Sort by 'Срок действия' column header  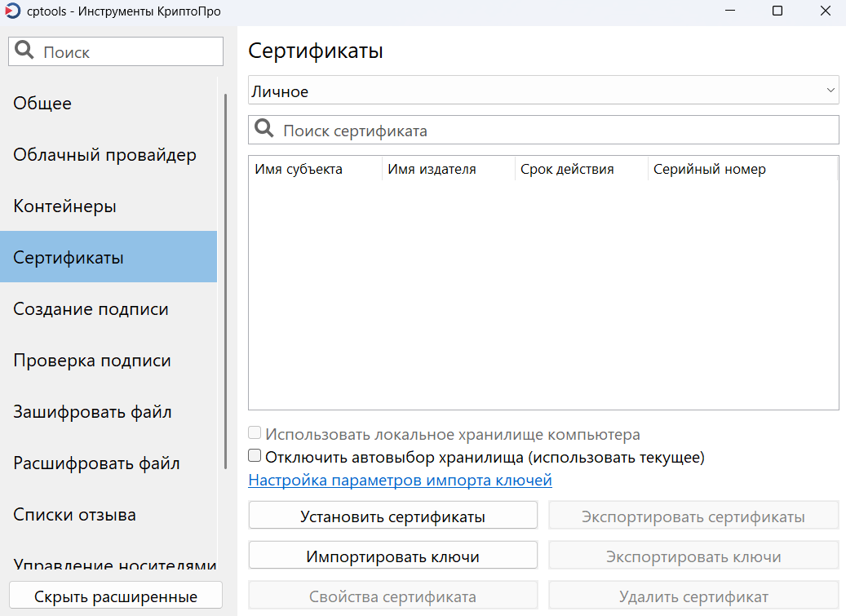(567, 170)
